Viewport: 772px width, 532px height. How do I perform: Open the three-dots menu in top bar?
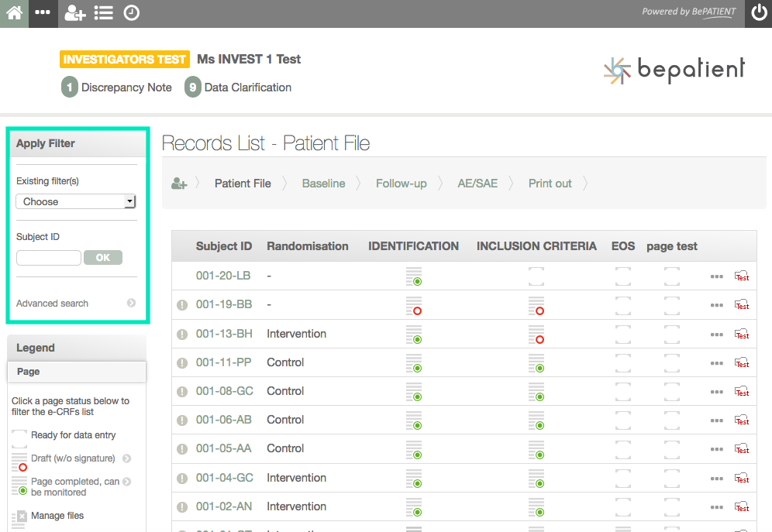(43, 13)
